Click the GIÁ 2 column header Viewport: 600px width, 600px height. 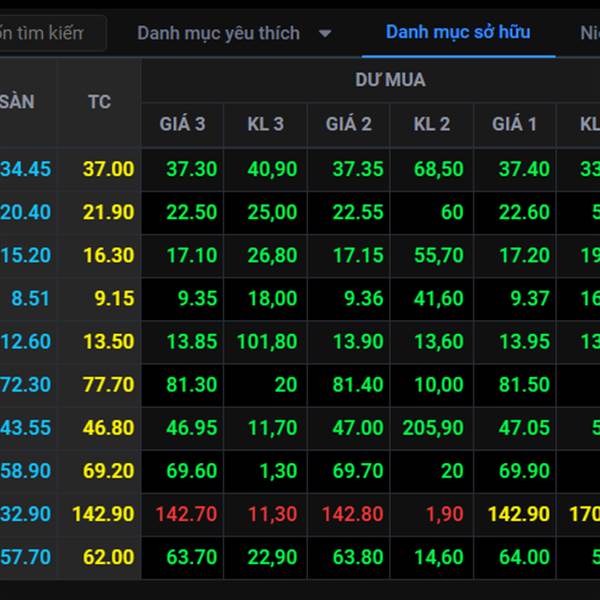348,124
